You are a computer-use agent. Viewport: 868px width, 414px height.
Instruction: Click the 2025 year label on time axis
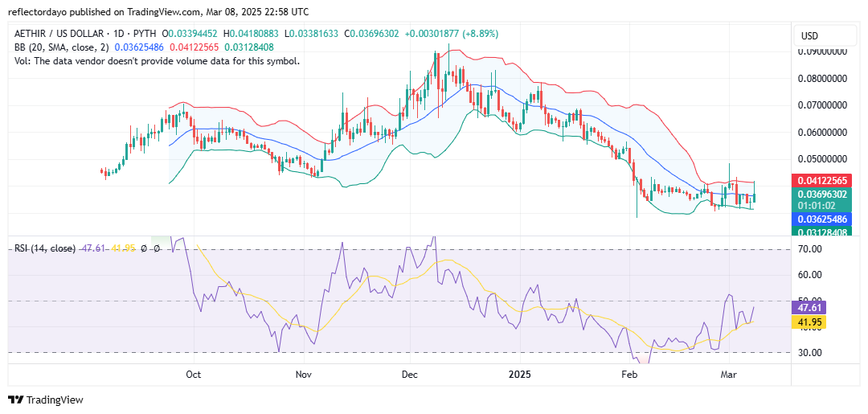(520, 375)
